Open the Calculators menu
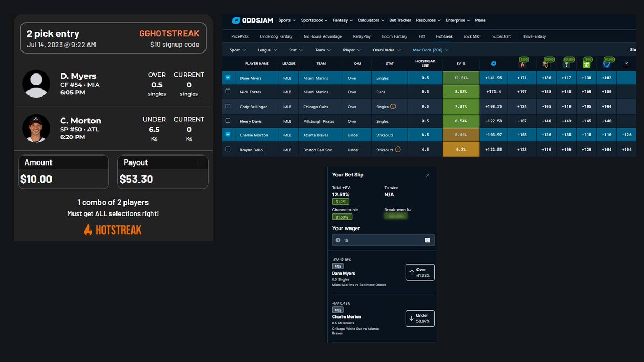This screenshot has width=644, height=362. [370, 20]
